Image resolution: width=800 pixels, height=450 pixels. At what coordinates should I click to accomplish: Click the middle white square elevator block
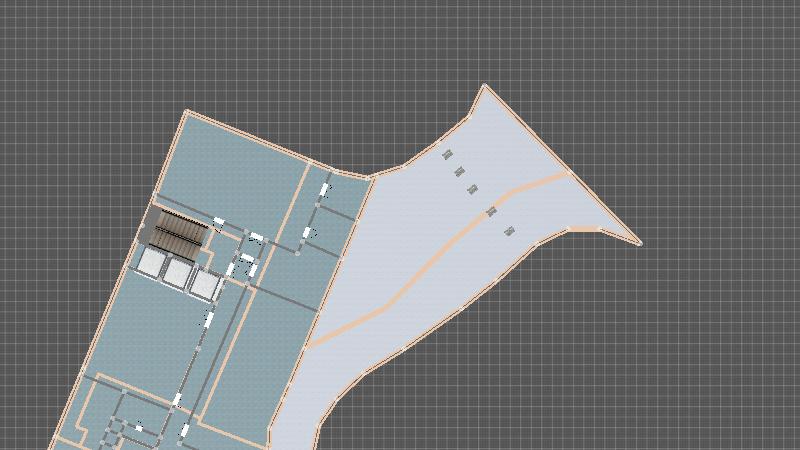click(x=178, y=273)
